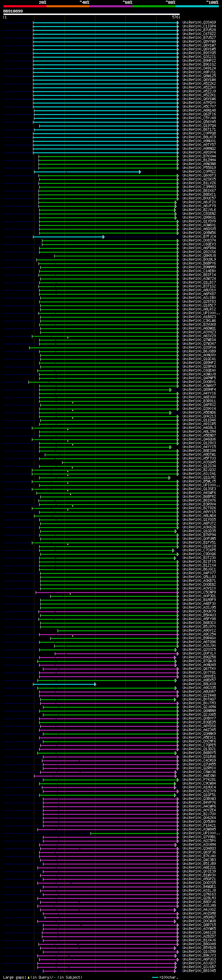Screen dimensions: 222x980
Task: Click UniRef100_Q8W125 hit name
Action: tap(199, 76)
